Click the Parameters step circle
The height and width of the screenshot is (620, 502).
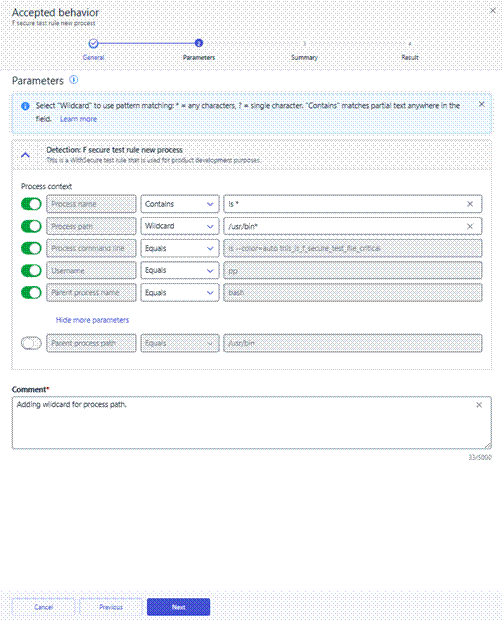click(199, 43)
